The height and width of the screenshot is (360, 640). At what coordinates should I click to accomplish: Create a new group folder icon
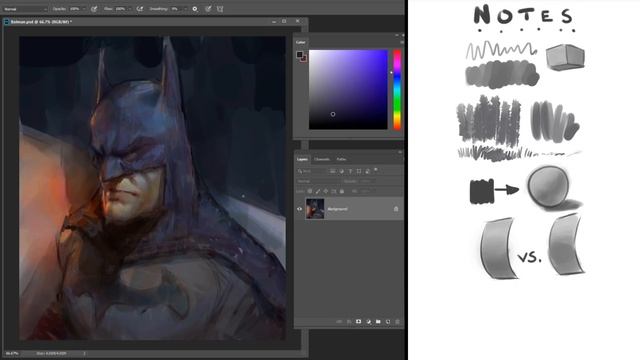coord(378,322)
